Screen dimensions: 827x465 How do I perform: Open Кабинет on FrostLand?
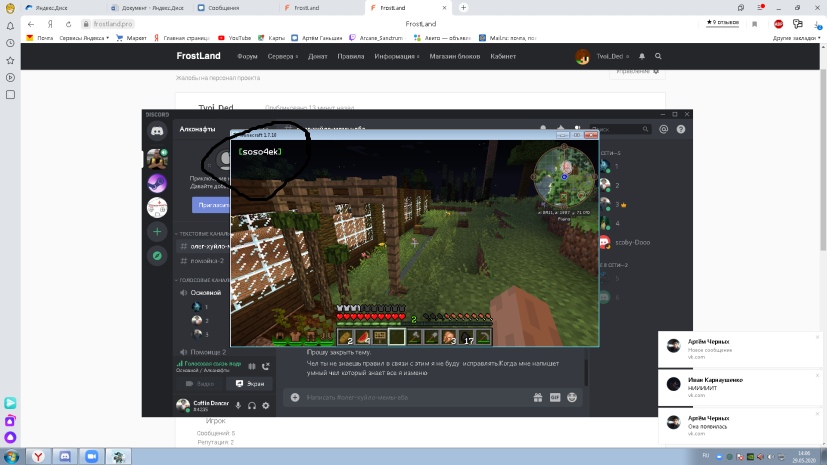[503, 56]
